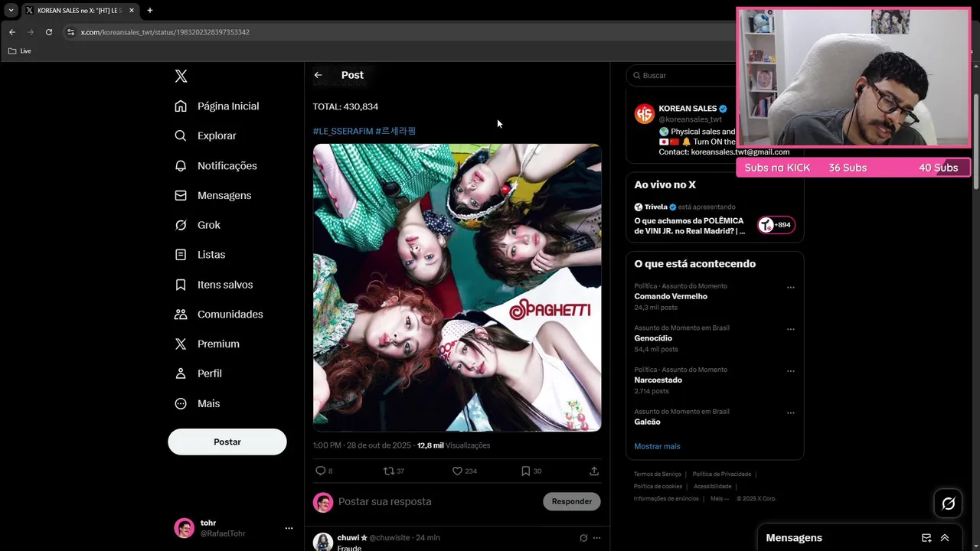This screenshot has height=551, width=980.
Task: Open the #르세라핌 hashtag link
Action: point(396,131)
